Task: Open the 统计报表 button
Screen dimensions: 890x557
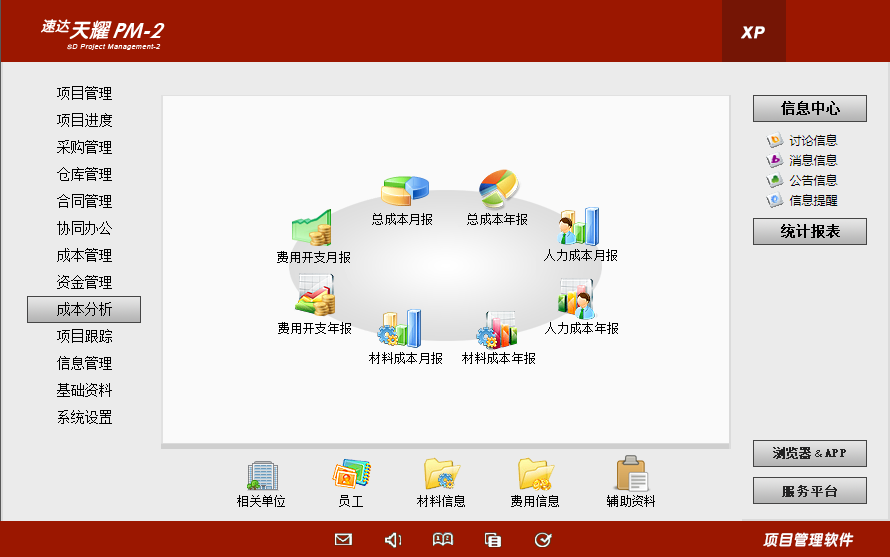Action: point(809,231)
